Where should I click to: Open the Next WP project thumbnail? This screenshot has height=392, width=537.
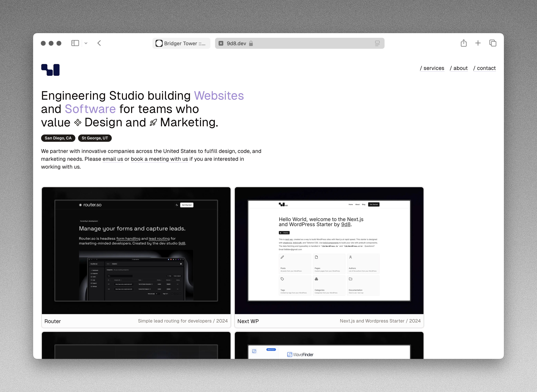pyautogui.click(x=329, y=251)
